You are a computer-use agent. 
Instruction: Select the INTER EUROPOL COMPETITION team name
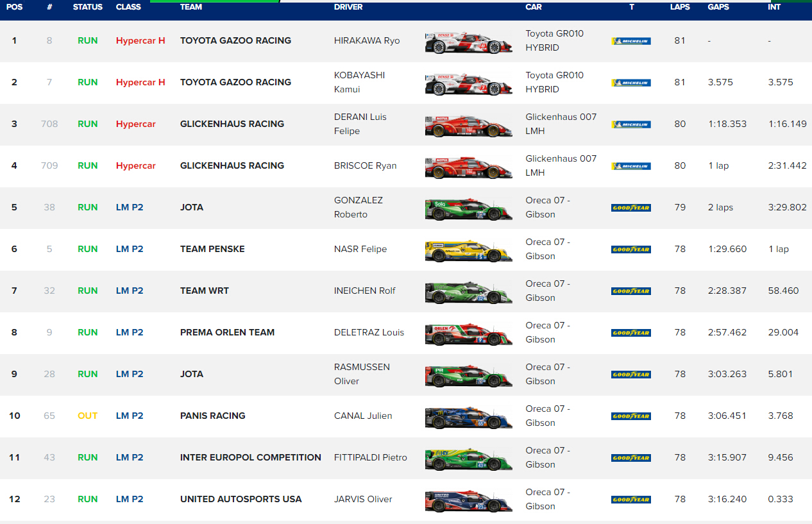click(251, 457)
